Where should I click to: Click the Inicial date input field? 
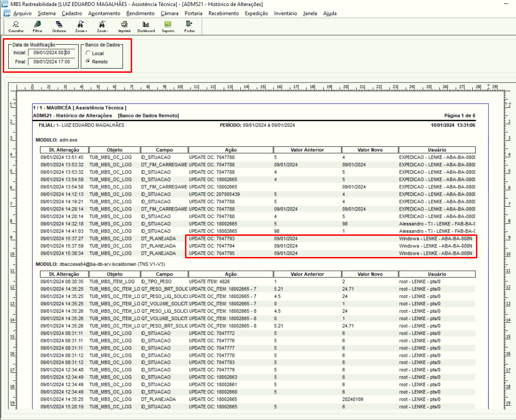[52, 52]
